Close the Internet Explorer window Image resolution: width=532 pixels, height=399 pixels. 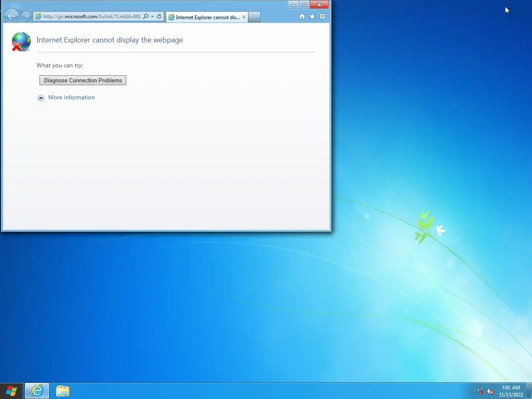[x=319, y=5]
